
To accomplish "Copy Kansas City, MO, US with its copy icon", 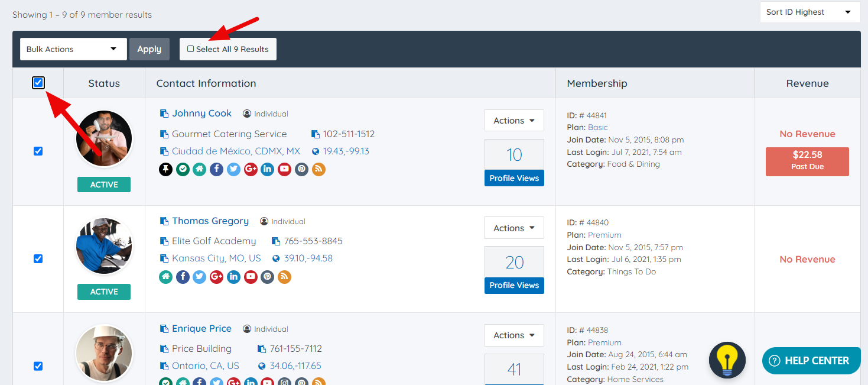I will click(164, 258).
